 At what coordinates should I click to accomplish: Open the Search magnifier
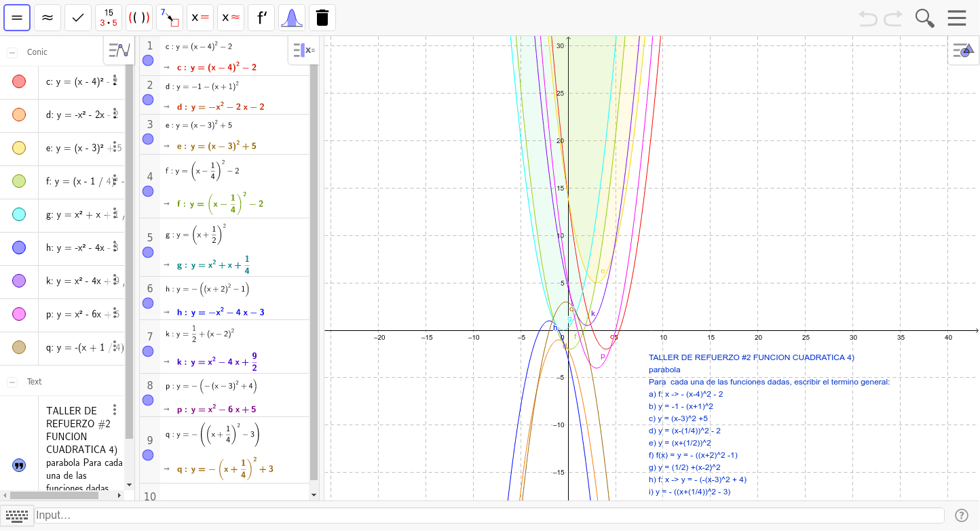[925, 18]
